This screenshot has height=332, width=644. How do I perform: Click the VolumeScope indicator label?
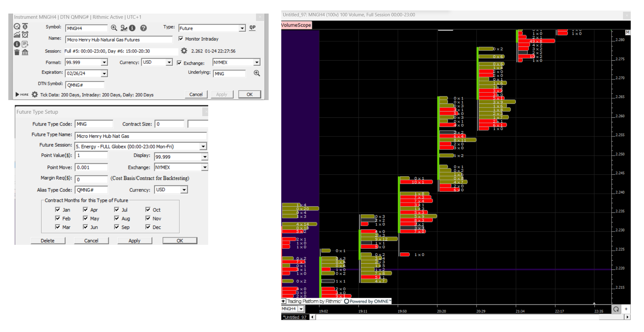296,25
